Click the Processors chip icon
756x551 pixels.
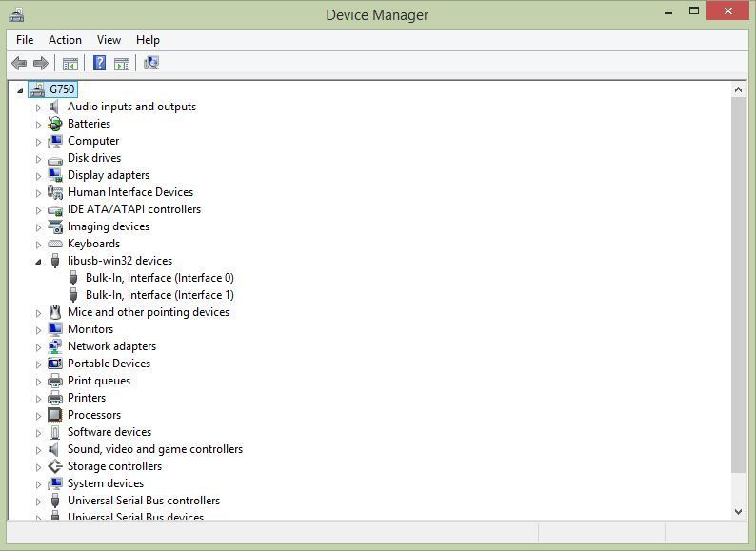[55, 415]
